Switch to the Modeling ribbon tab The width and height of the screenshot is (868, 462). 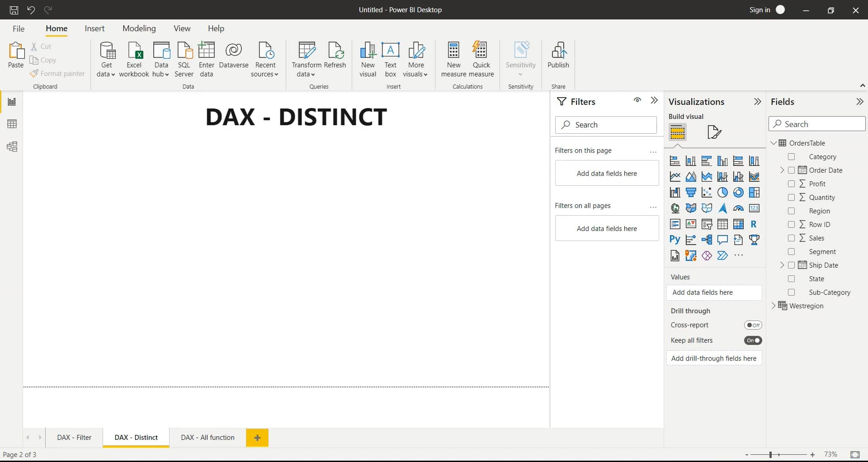tap(139, 28)
